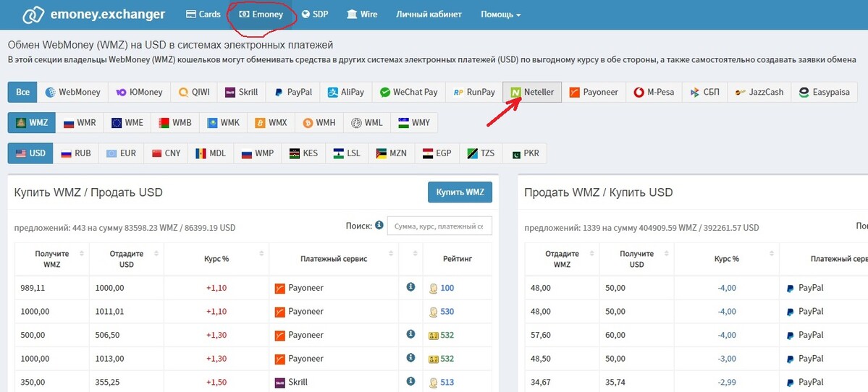Sort buy table by Отдадите USD

(127, 259)
